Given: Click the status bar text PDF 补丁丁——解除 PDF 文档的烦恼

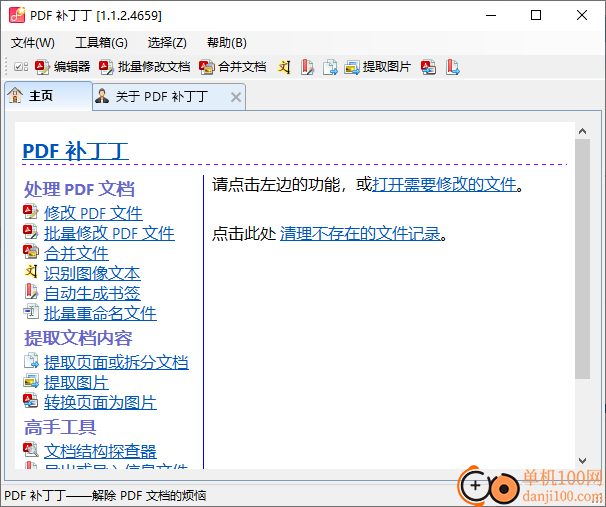Looking at the screenshot, I should pyautogui.click(x=105, y=495).
